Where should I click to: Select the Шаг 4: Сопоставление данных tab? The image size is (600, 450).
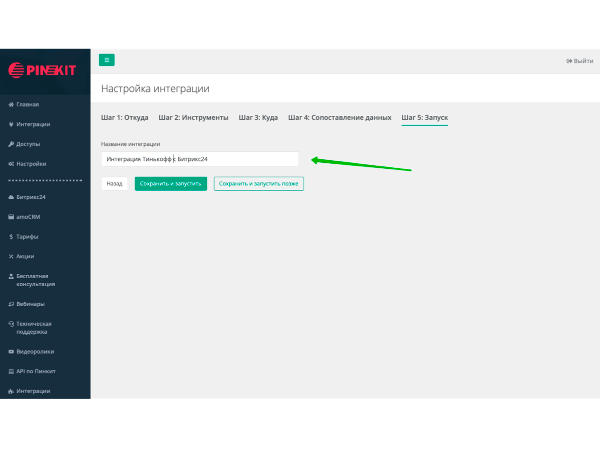coord(339,118)
